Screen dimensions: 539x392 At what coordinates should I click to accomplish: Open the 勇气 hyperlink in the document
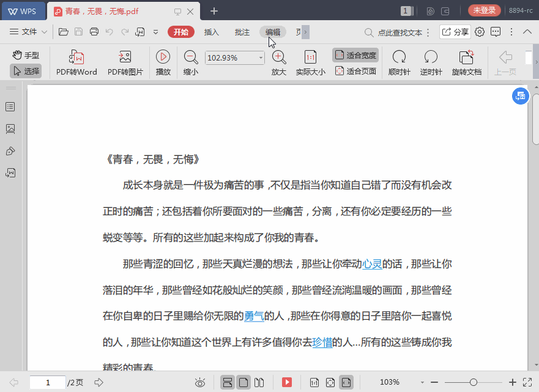click(x=254, y=316)
